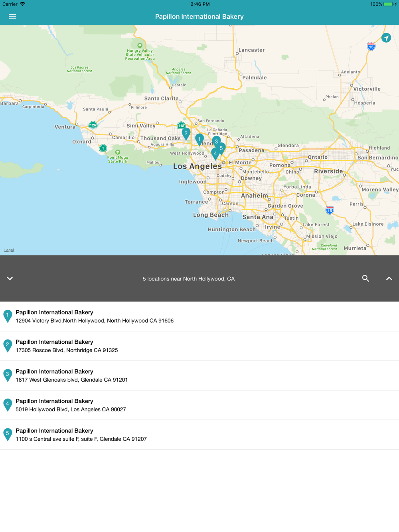Select map pin number 3
399x532 pixels.
click(x=216, y=142)
